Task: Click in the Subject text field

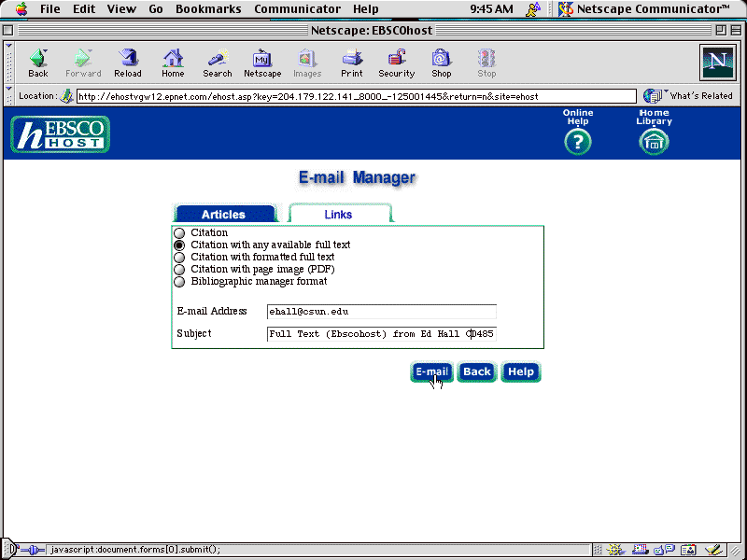Action: pos(382,334)
